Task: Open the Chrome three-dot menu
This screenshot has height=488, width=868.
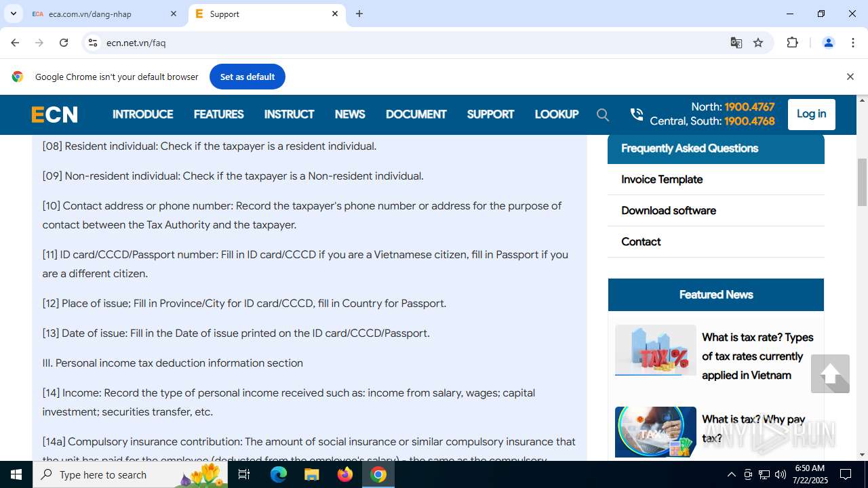Action: tap(853, 43)
